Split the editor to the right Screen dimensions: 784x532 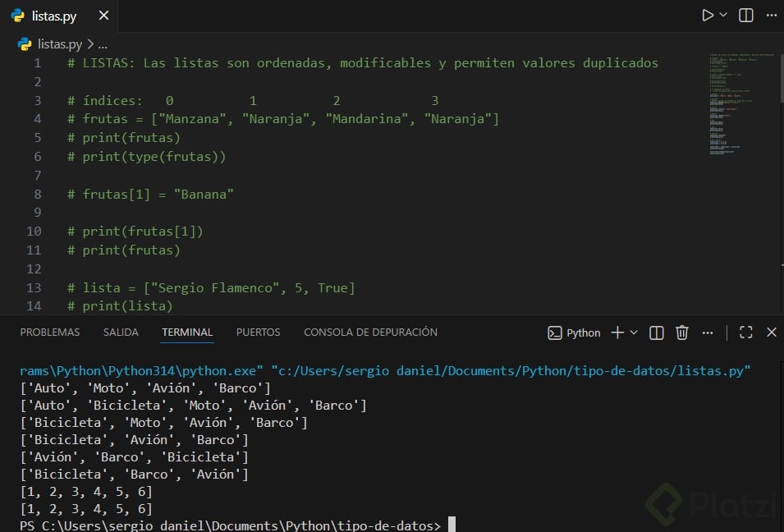[x=746, y=16]
